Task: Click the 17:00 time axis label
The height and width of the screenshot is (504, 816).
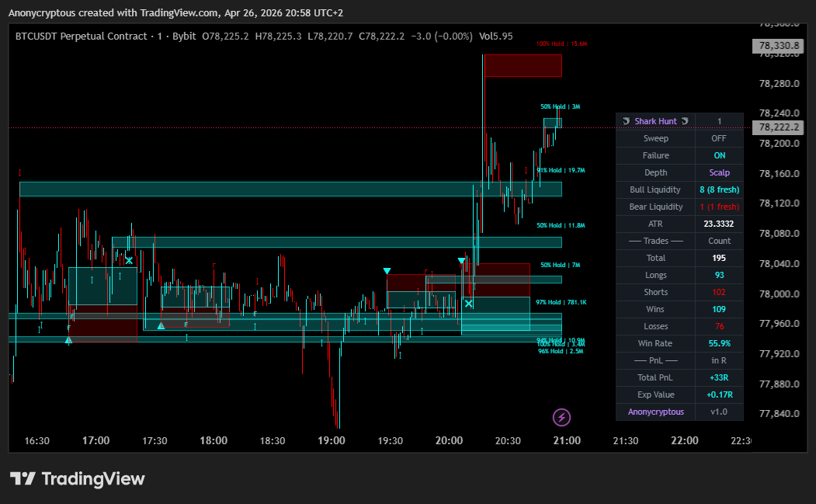Action: click(x=95, y=441)
